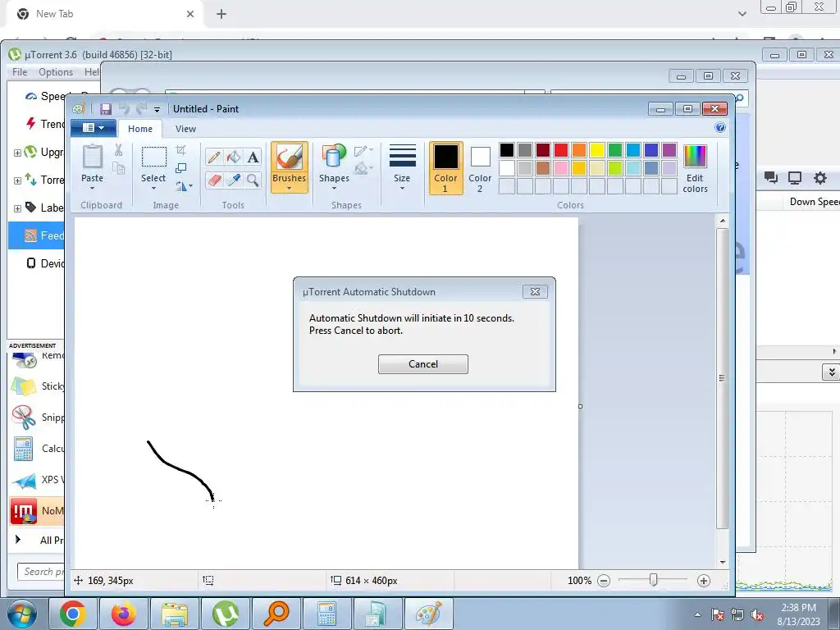Switch to the View ribbon tab
The width and height of the screenshot is (840, 630).
(185, 129)
